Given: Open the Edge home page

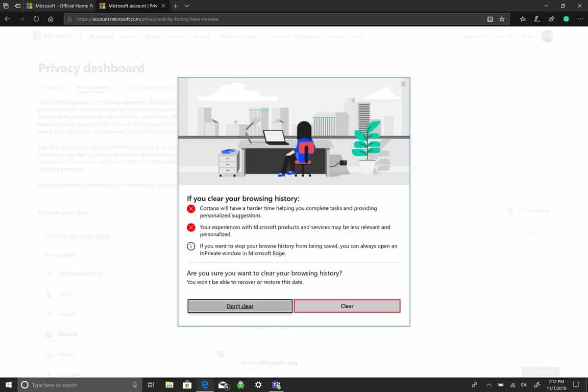Looking at the screenshot, I should point(51,19).
